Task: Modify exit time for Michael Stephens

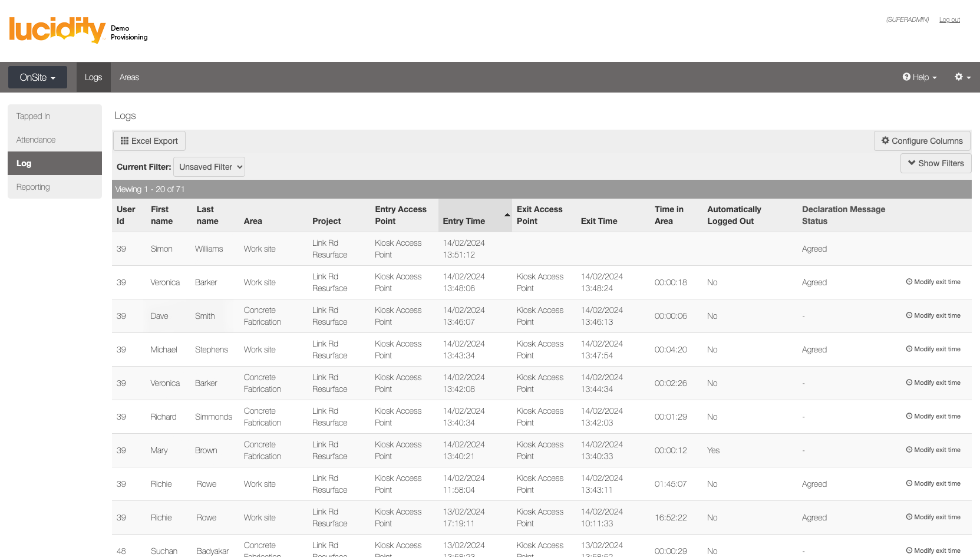Action: point(933,350)
